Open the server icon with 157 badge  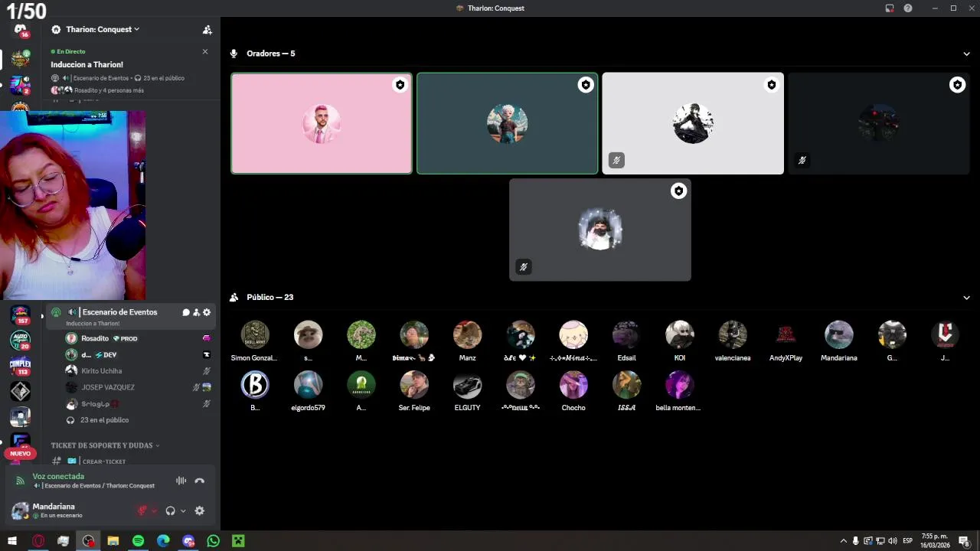pos(21,315)
